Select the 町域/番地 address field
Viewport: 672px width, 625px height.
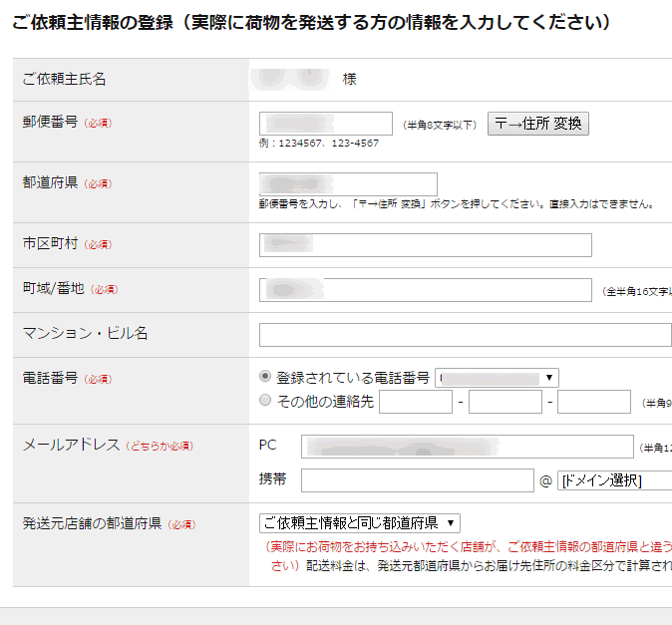[425, 290]
